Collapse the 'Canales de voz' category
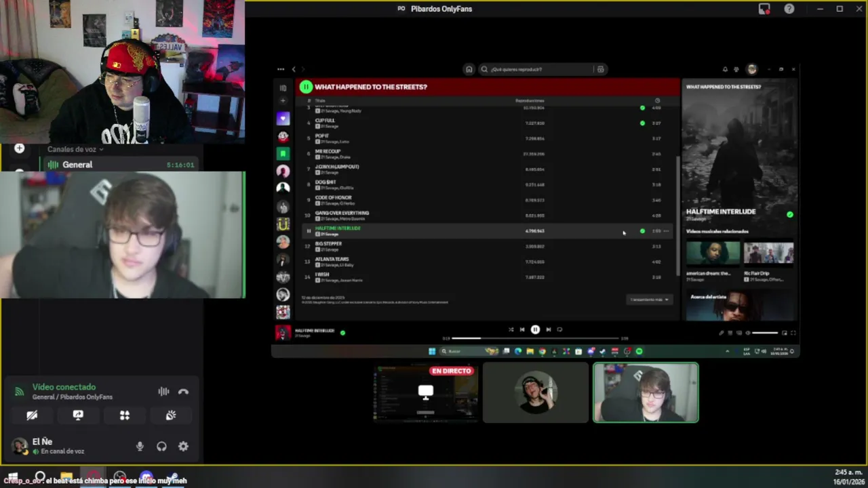This screenshot has height=488, width=868. point(75,149)
